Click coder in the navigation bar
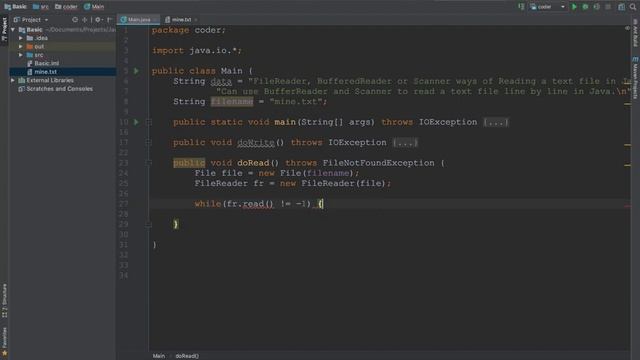 tap(66, 7)
